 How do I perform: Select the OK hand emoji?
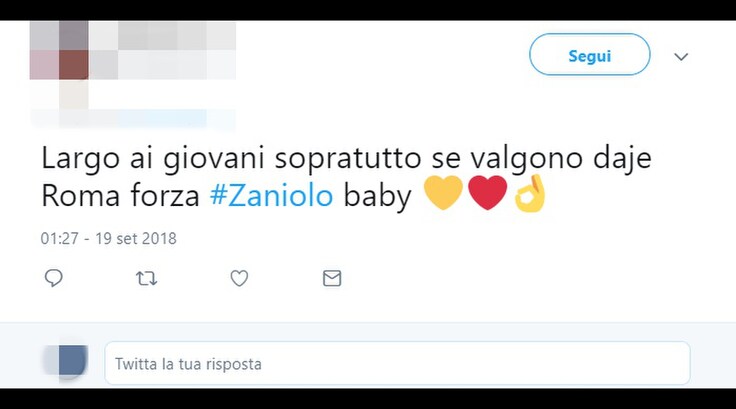coord(530,193)
